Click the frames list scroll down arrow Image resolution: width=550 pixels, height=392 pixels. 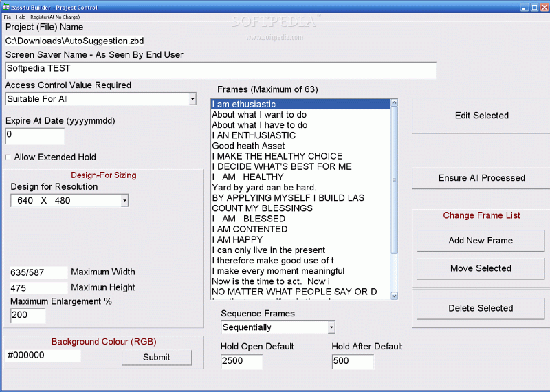[x=394, y=296]
